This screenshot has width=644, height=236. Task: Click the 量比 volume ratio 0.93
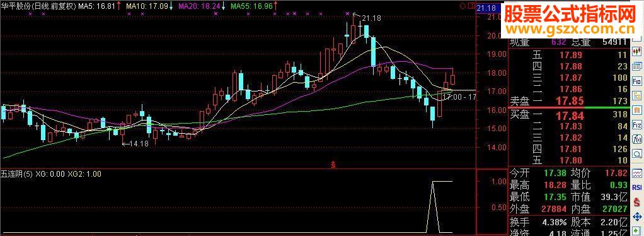(x=618, y=186)
